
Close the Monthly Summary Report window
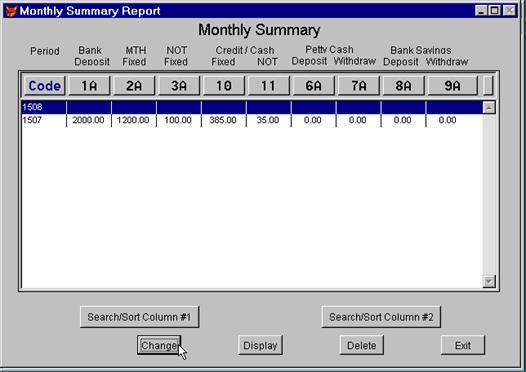[509, 10]
